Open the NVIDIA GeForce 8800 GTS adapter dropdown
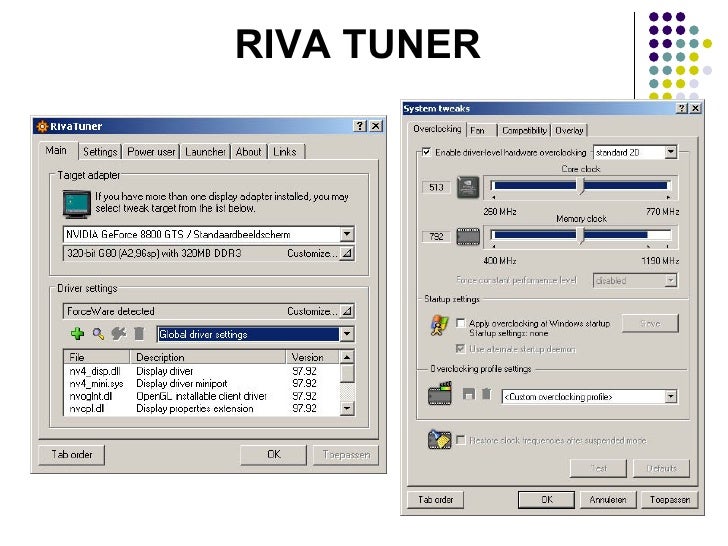The width and height of the screenshot is (728, 546). coord(347,234)
